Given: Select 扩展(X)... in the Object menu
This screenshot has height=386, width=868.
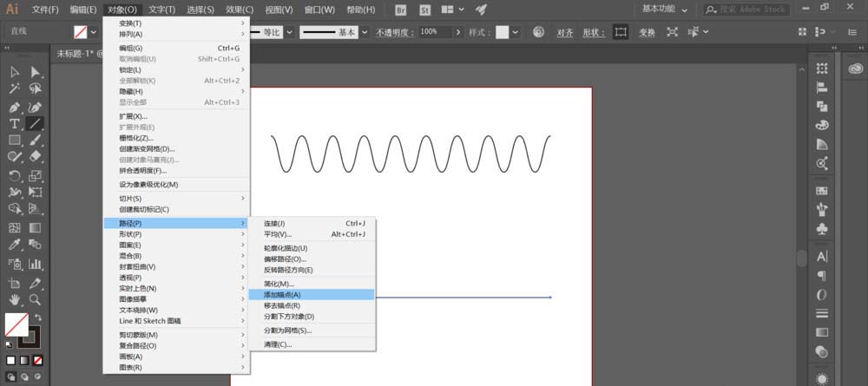Looking at the screenshot, I should 176,117.
